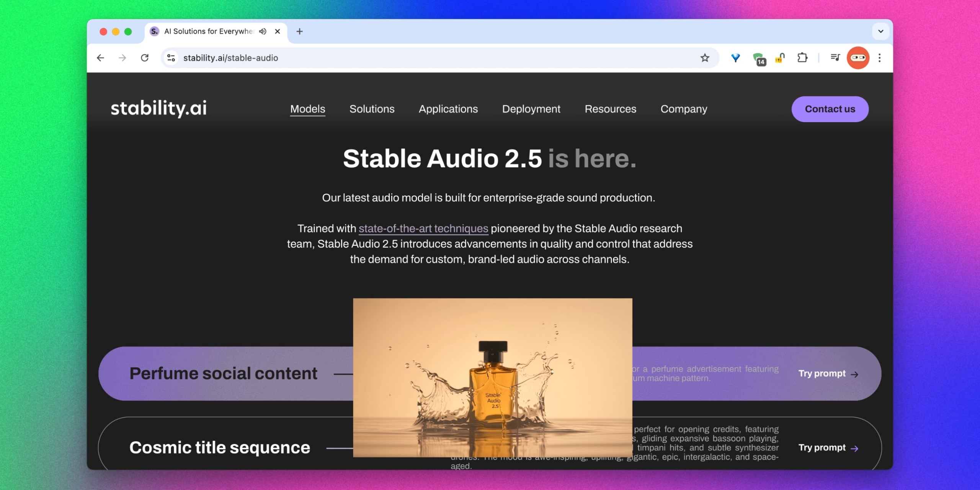Open the unlocked padlock password extension
Image resolution: width=980 pixels, height=490 pixels.
click(x=780, y=58)
